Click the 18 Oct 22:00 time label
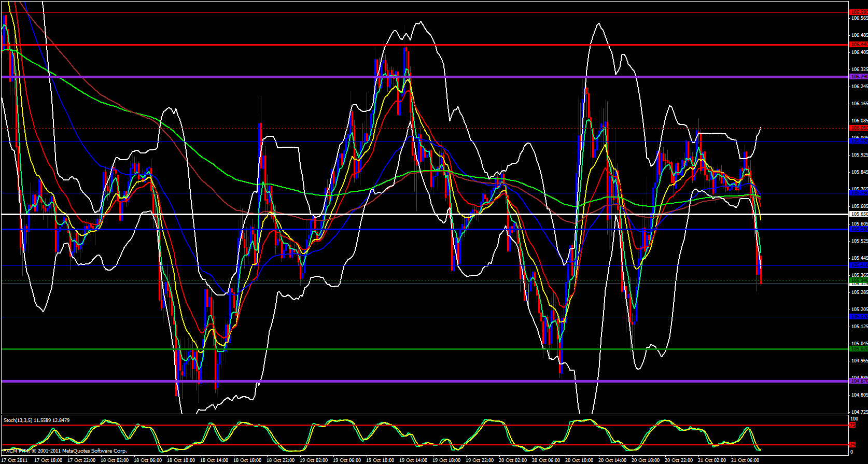Viewport: 868px width, 464px height. pyautogui.click(x=281, y=460)
